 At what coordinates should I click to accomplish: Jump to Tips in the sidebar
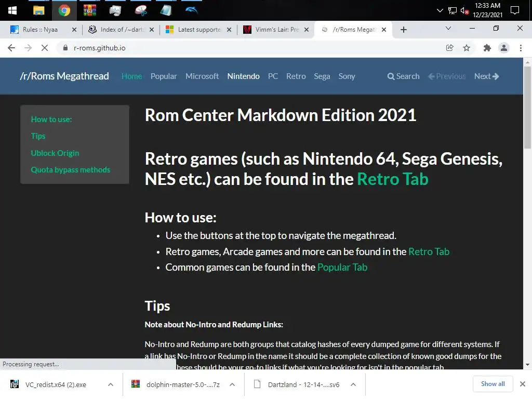38,136
